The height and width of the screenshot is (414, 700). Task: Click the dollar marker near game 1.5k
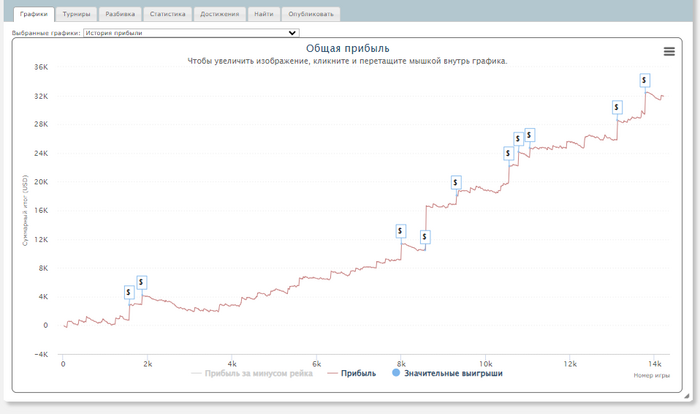click(129, 292)
